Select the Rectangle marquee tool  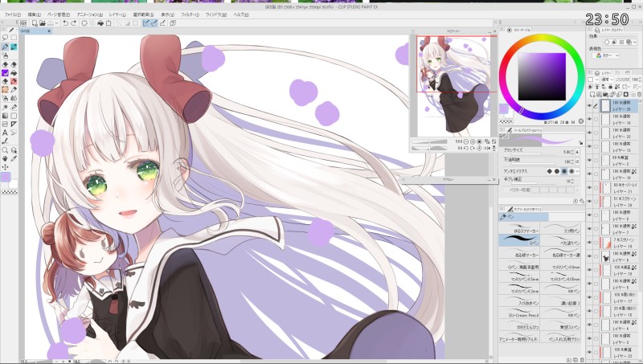(x=14, y=38)
